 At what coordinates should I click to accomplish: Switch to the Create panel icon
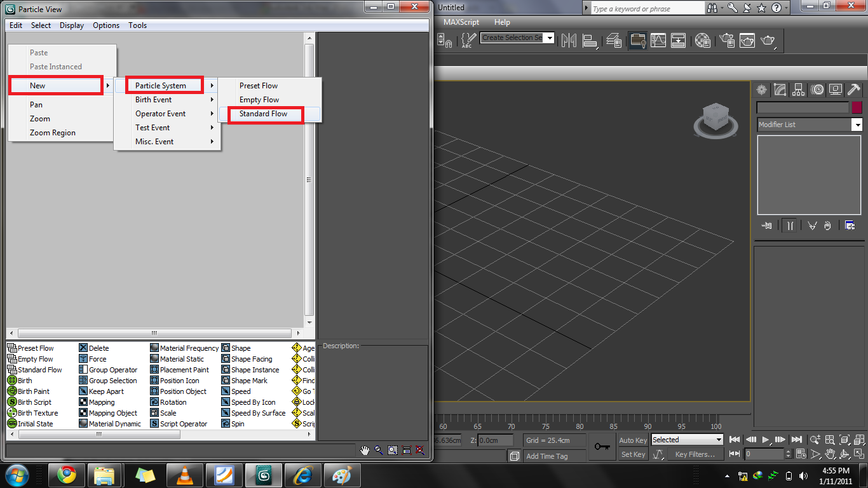pyautogui.click(x=761, y=90)
